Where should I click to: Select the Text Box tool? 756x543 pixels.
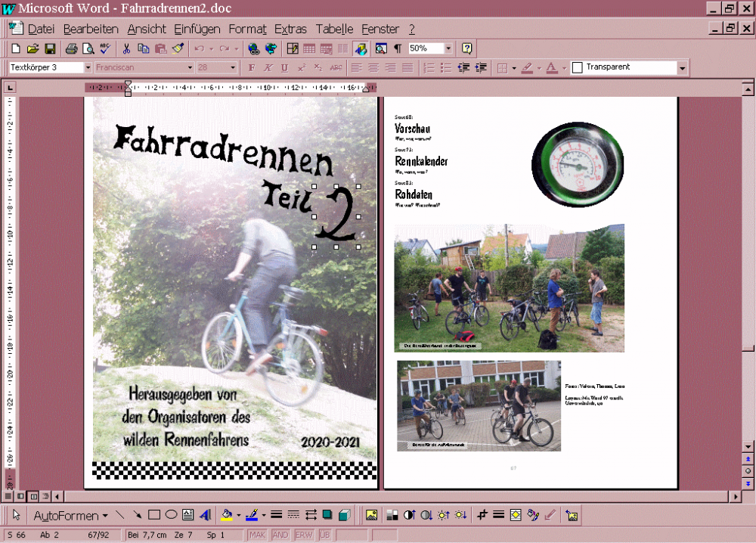(187, 515)
